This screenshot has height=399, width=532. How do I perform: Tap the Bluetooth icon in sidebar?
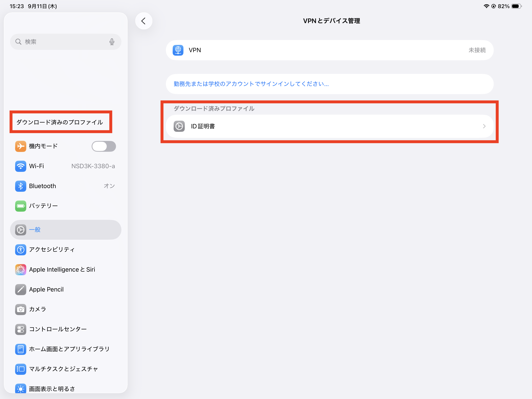[21, 186]
